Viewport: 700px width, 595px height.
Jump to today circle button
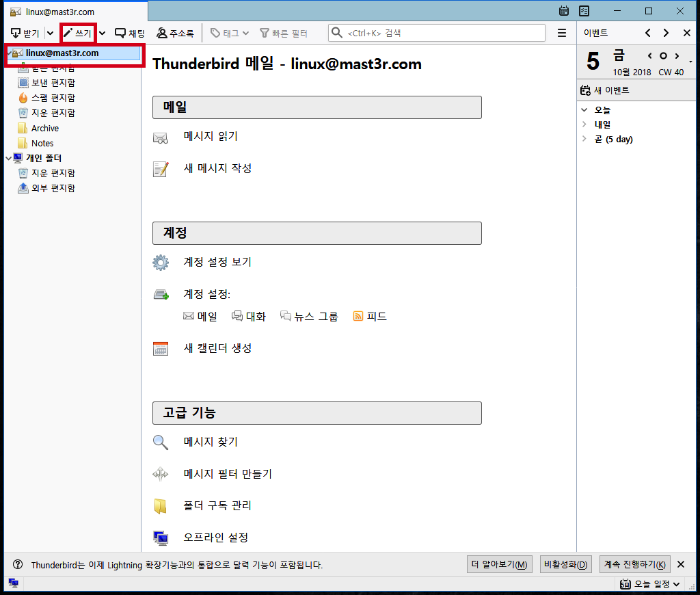tap(663, 56)
